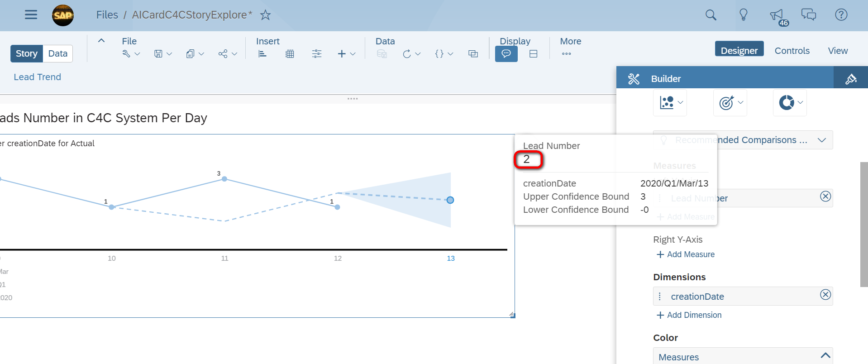Click the builder panel vertical scrollbar
The height and width of the screenshot is (364, 868).
pyautogui.click(x=864, y=225)
